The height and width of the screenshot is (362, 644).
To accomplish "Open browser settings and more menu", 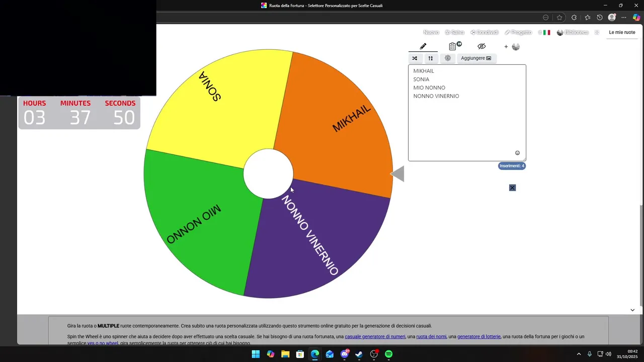I will click(x=624, y=18).
